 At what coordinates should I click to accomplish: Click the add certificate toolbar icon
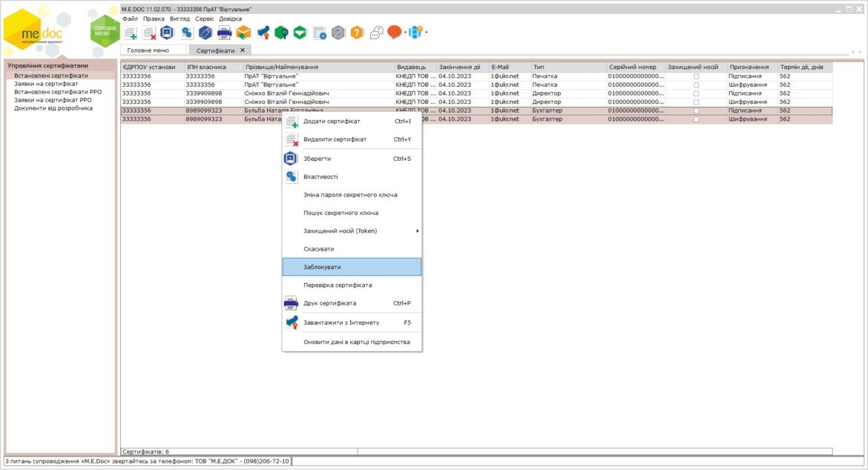[x=131, y=33]
